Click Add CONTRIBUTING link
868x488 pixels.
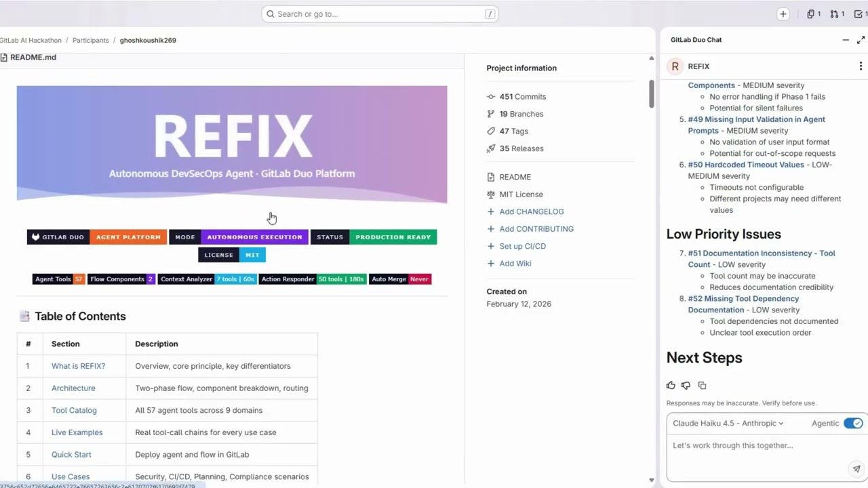[536, 229]
